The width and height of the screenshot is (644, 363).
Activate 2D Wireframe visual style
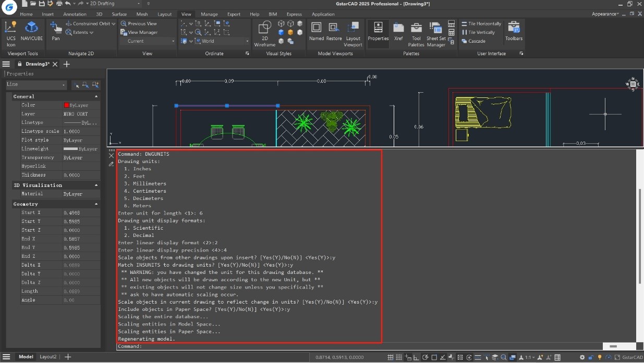coord(263,32)
